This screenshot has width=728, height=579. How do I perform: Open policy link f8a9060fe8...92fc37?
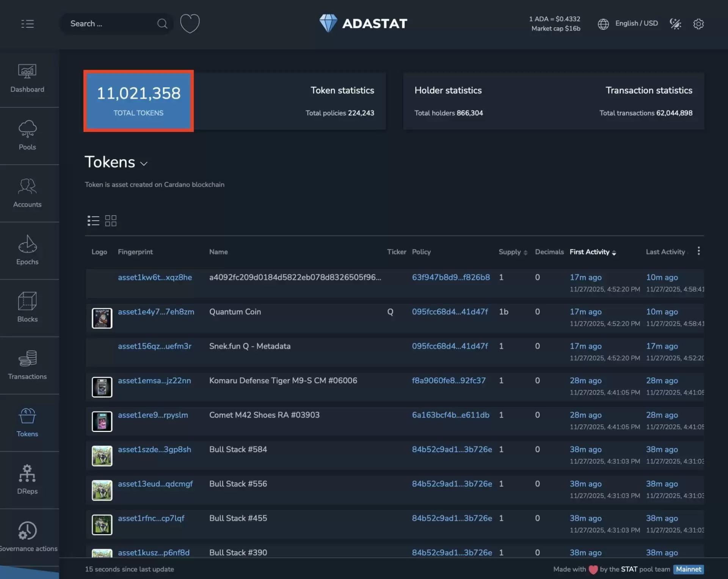coord(449,380)
